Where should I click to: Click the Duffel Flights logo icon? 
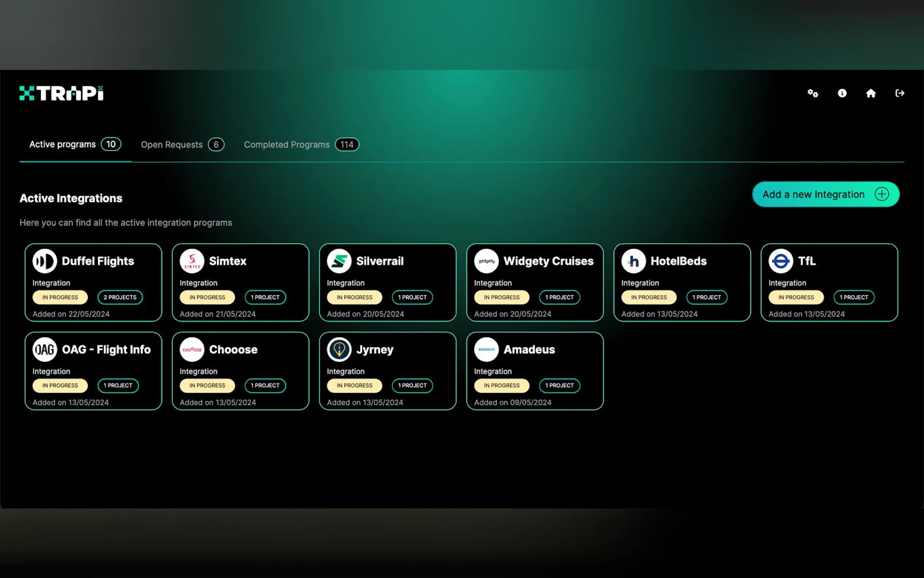(45, 261)
